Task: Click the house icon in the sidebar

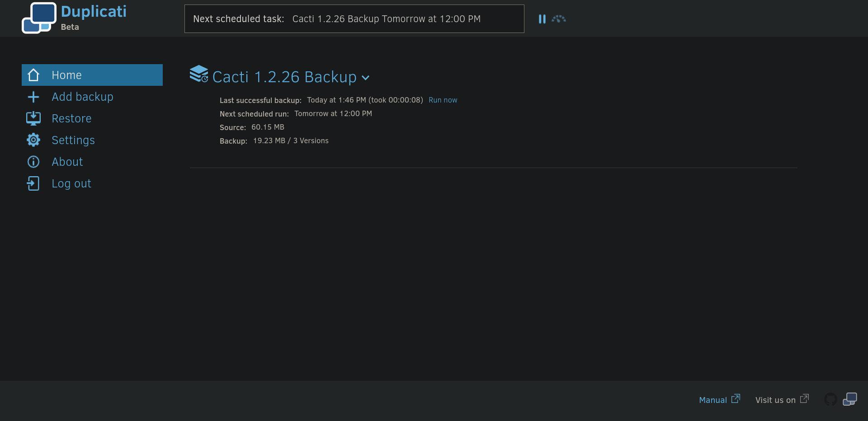Action: coord(33,75)
